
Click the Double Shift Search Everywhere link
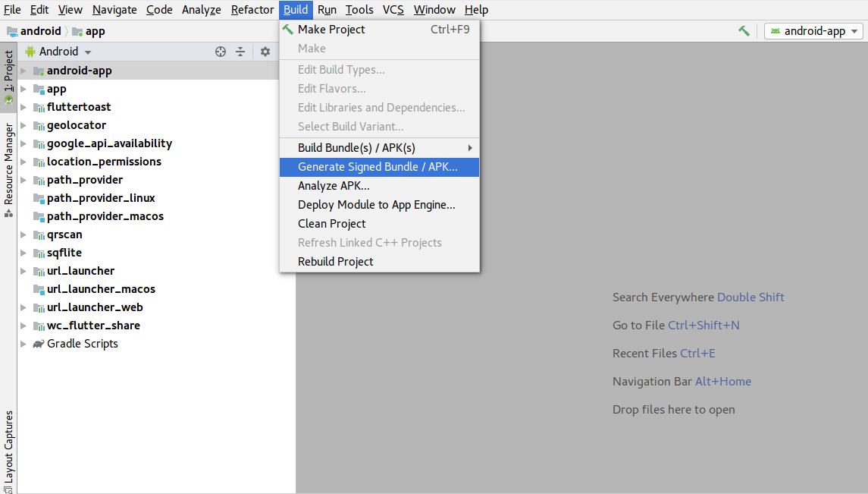tap(750, 297)
